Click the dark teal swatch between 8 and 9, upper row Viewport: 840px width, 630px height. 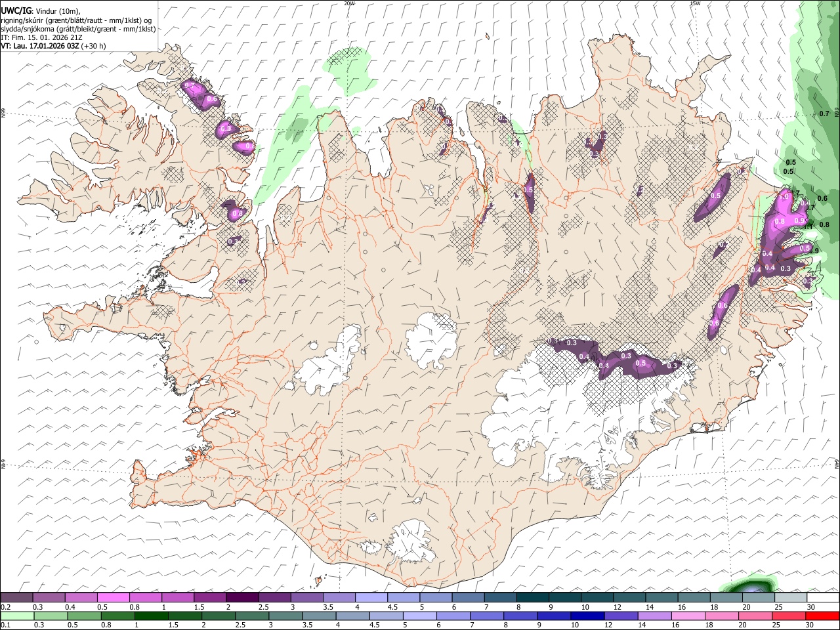pyautogui.click(x=532, y=598)
